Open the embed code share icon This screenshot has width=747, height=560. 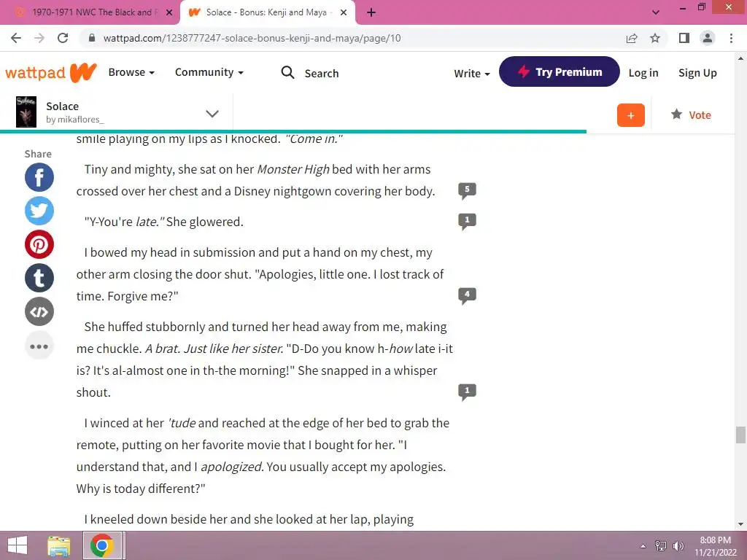point(39,311)
